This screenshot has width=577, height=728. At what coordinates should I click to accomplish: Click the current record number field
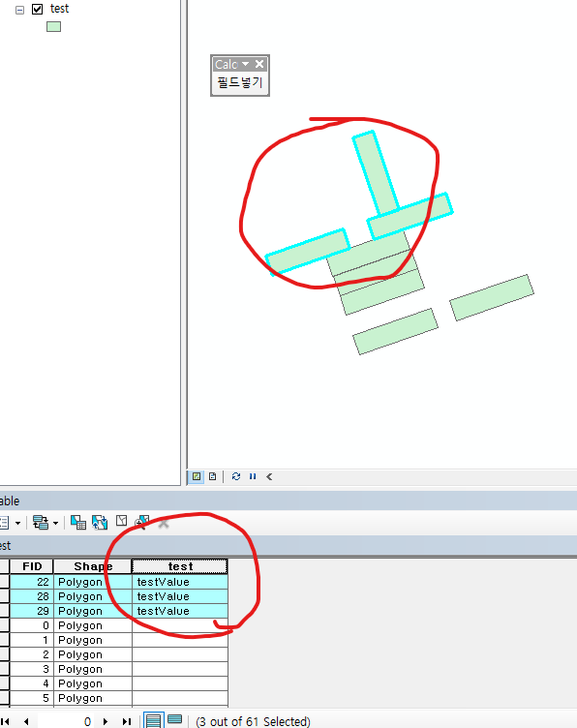pos(65,721)
